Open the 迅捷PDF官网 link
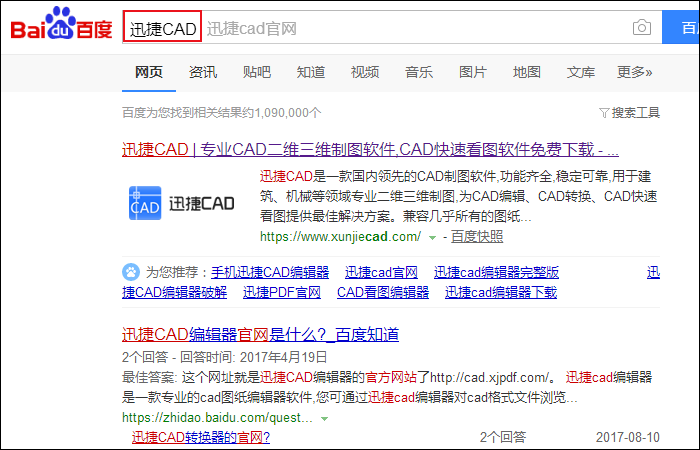 (x=282, y=292)
